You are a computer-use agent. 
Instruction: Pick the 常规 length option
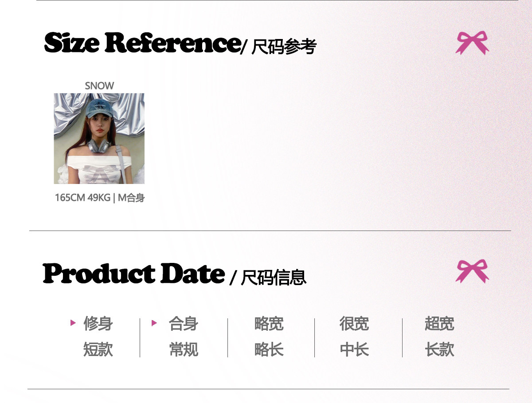(x=183, y=350)
